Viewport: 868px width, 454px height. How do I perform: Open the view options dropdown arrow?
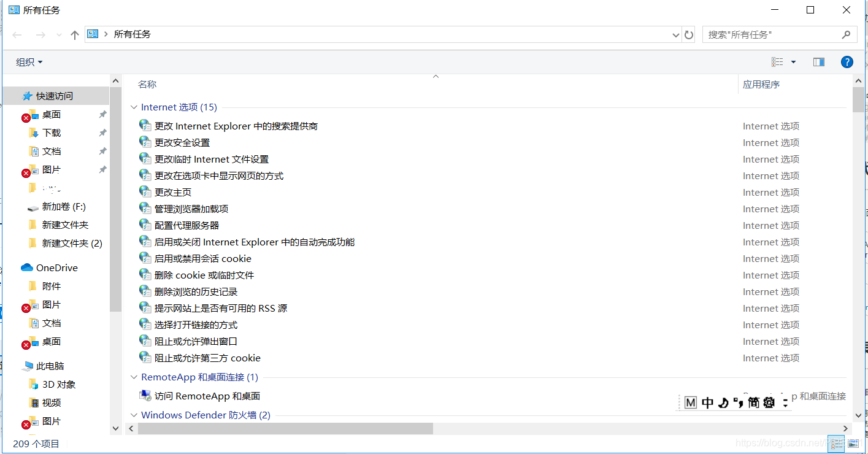point(793,62)
